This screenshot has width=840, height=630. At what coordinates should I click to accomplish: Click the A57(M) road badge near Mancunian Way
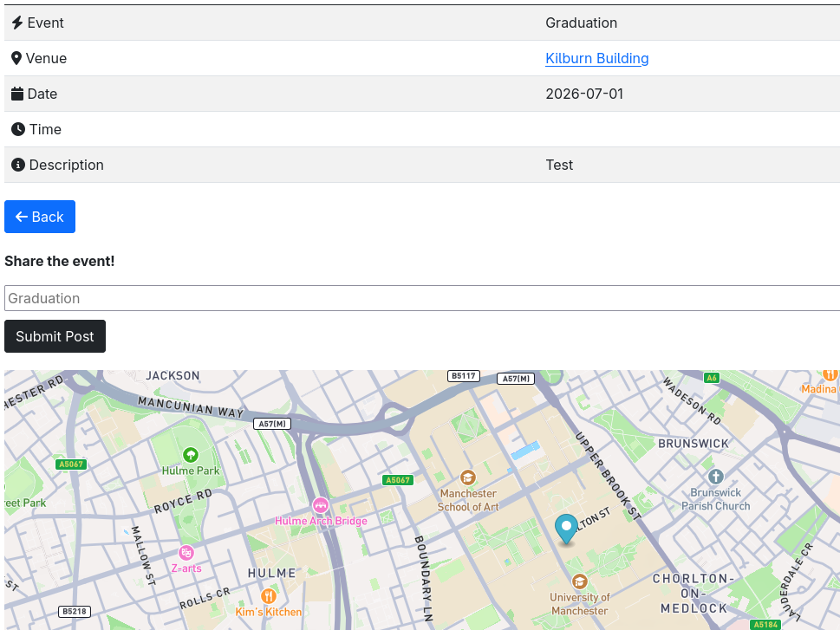click(272, 424)
